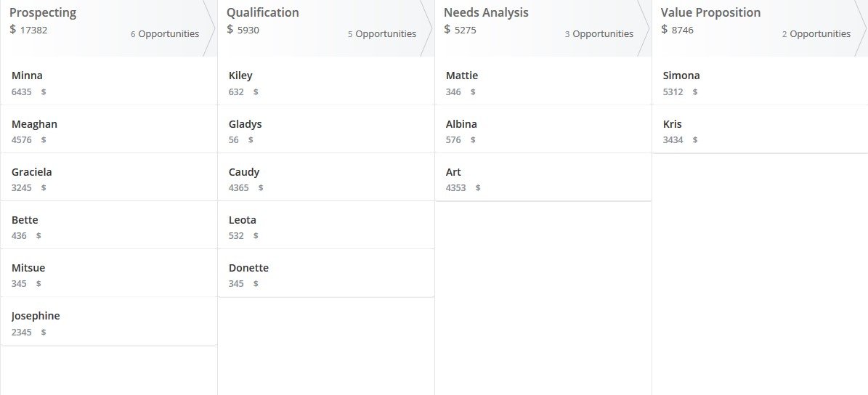Select the Kris opportunity card
This screenshot has width=868, height=395.
tap(760, 131)
